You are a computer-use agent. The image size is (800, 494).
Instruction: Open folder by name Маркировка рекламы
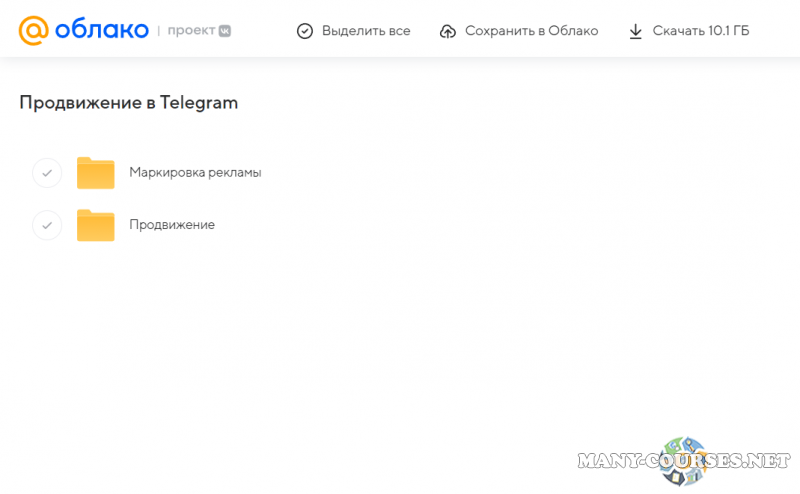point(195,172)
